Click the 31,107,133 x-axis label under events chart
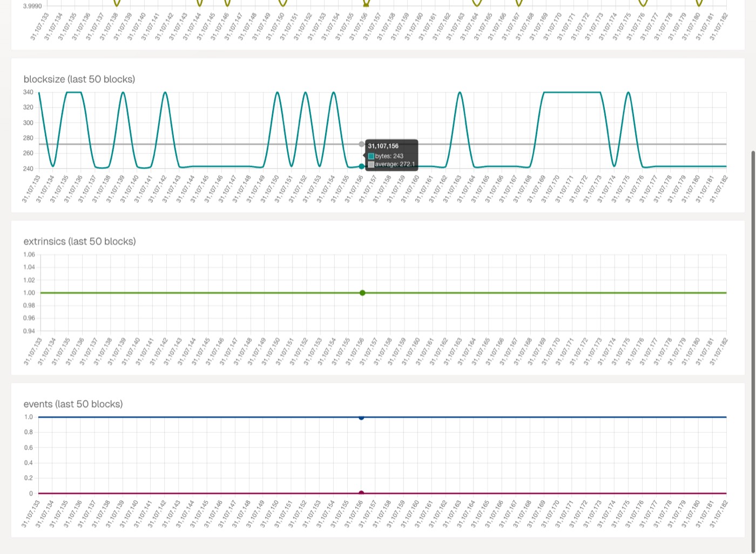The image size is (756, 554). point(31,514)
